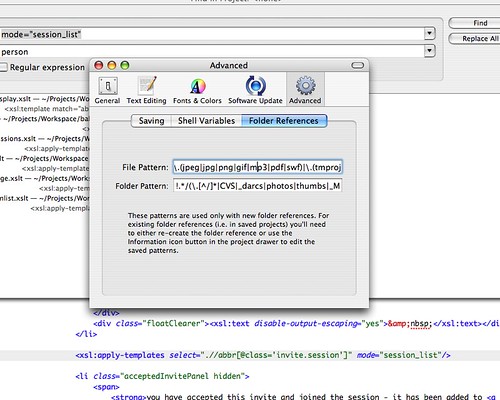
Task: Switch to the Shell Variables tab
Action: tap(206, 121)
